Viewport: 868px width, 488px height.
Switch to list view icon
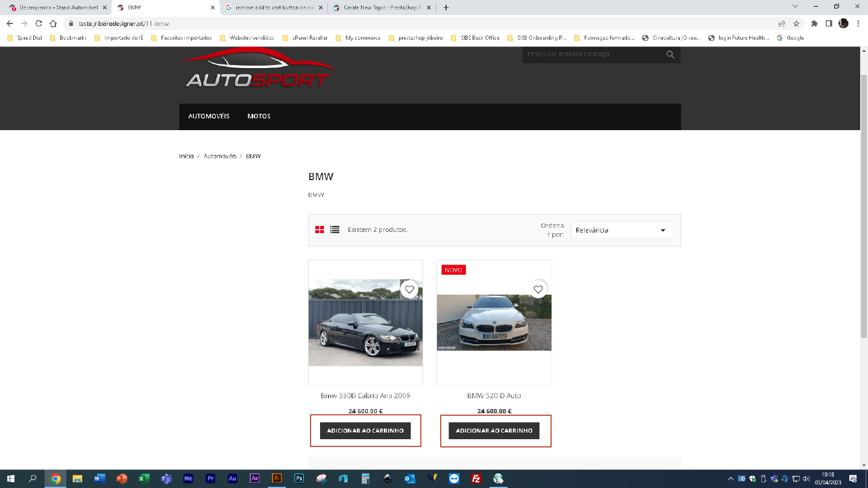[335, 230]
